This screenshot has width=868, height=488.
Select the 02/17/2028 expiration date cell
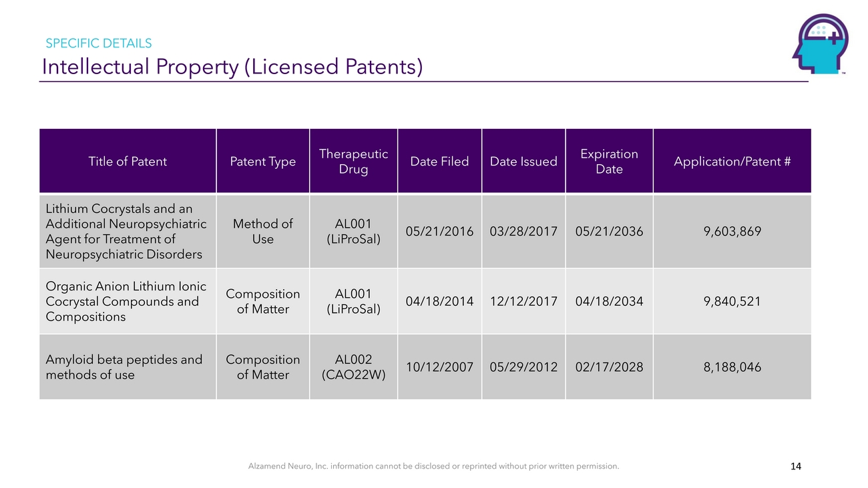coord(609,367)
